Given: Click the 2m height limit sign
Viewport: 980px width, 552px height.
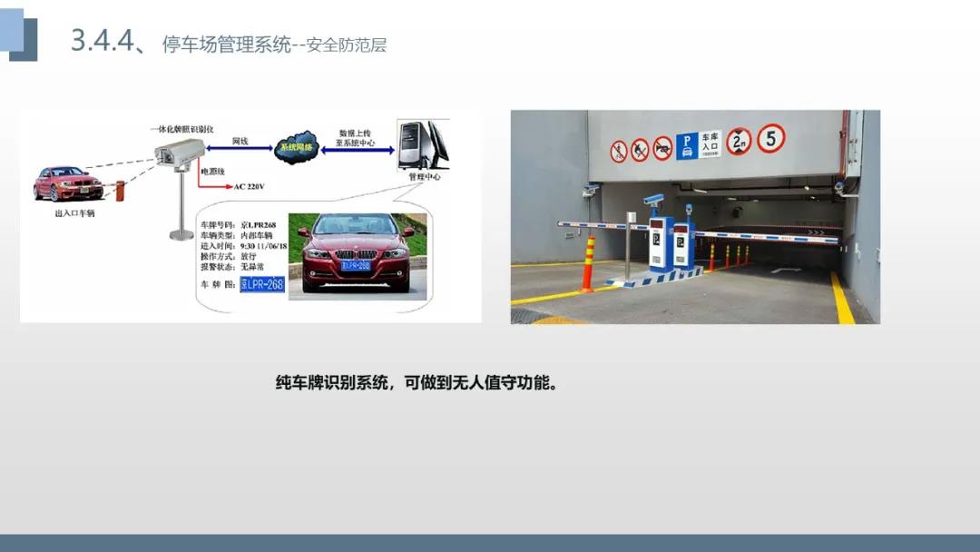Looking at the screenshot, I should (x=738, y=142).
